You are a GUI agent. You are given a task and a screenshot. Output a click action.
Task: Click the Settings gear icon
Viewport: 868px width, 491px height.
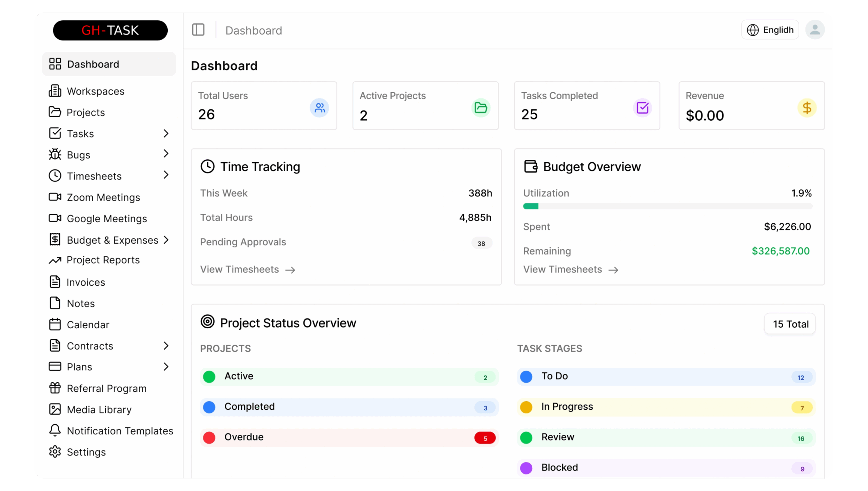[x=55, y=452]
